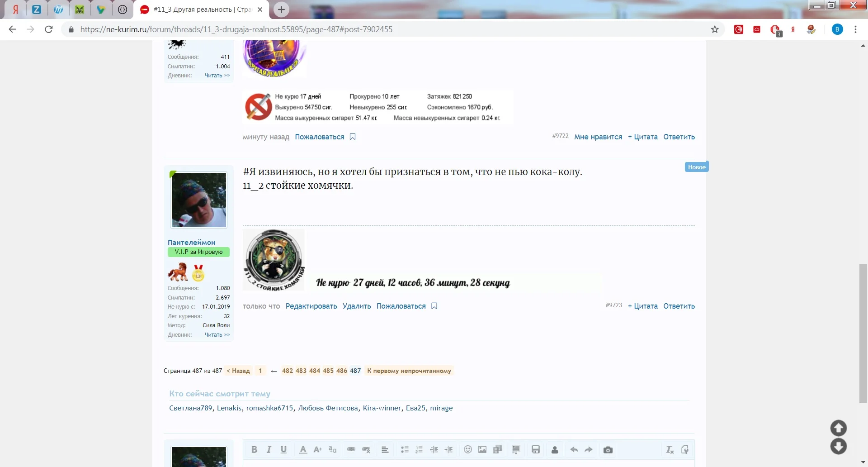
Task: Toggle underline formatting in the editor
Action: click(x=284, y=449)
